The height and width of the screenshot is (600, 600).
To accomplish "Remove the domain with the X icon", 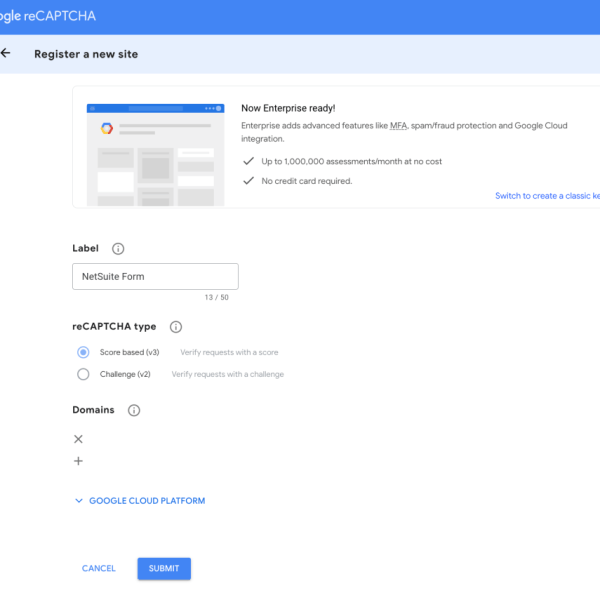I will point(78,439).
